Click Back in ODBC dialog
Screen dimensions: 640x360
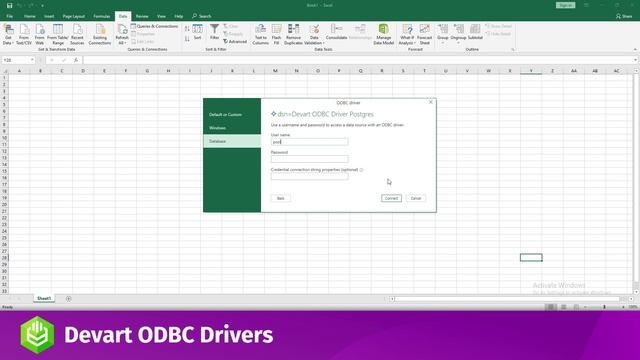[x=281, y=198]
